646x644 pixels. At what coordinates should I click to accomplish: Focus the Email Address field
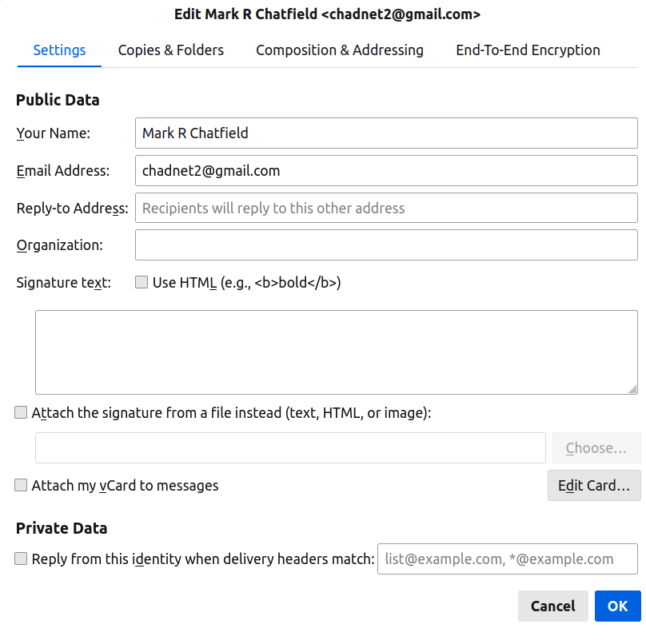(386, 170)
